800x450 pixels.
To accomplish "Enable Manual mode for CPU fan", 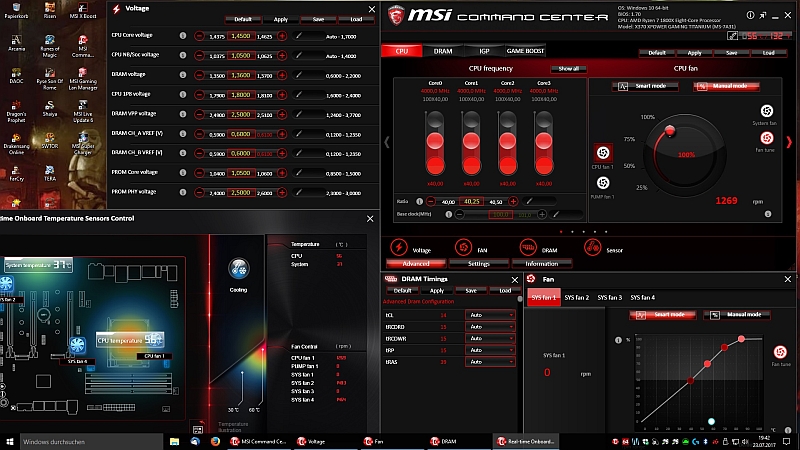I will tap(726, 86).
